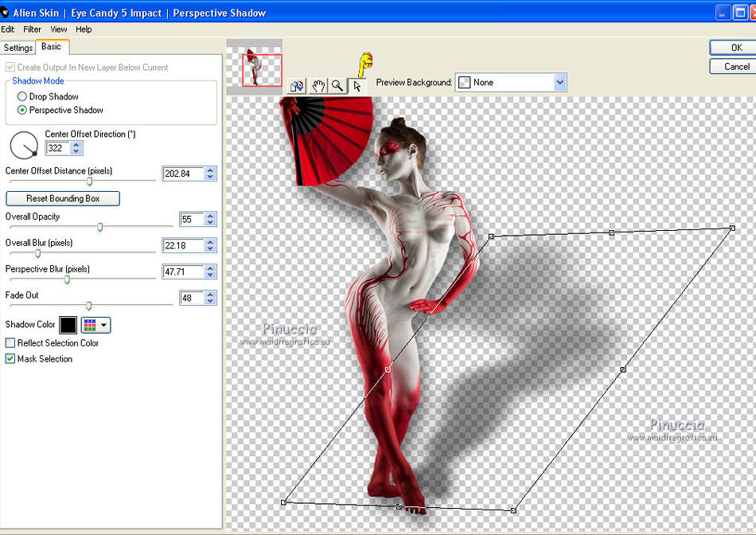Screen dimensions: 756x535
Task: Minimize the Eye Candy window
Action: [723, 13]
